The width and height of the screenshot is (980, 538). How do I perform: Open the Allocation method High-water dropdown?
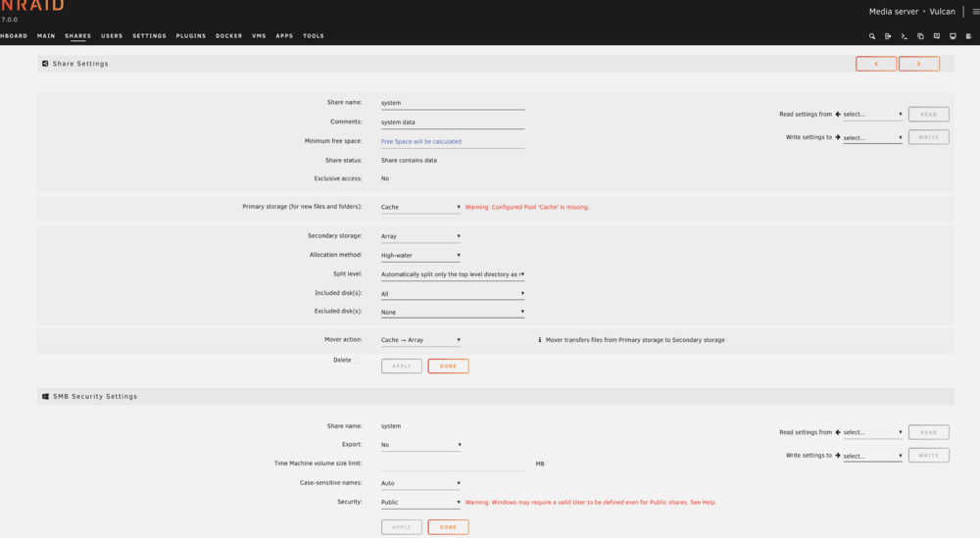[x=420, y=255]
